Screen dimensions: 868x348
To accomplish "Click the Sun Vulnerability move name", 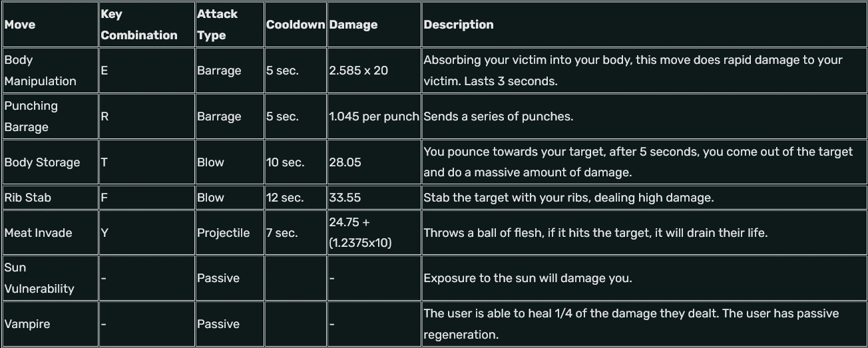I will point(39,278).
